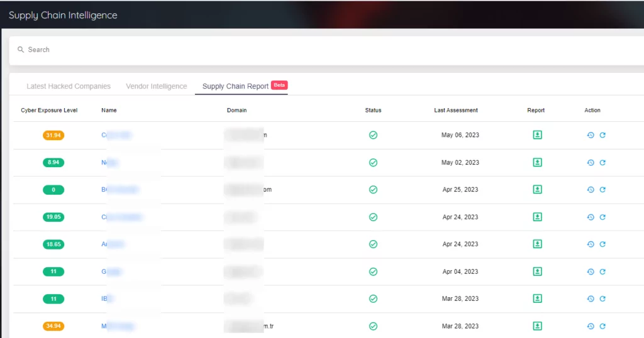Refresh assessment for the Apr 25, 2023 row
644x338 pixels.
point(602,190)
